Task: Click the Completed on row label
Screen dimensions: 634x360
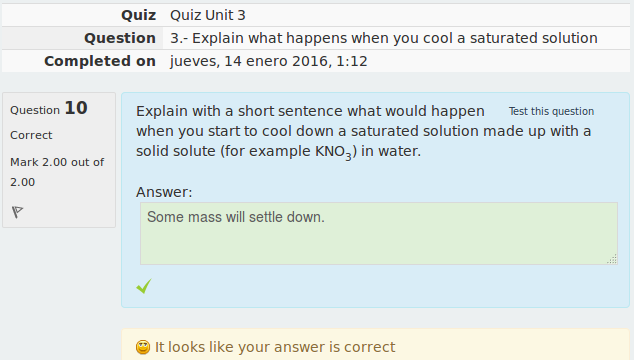Action: pos(100,61)
